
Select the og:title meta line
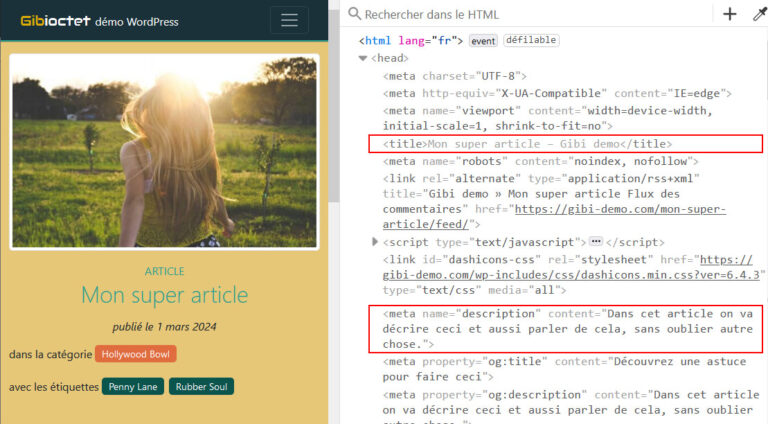(x=564, y=369)
